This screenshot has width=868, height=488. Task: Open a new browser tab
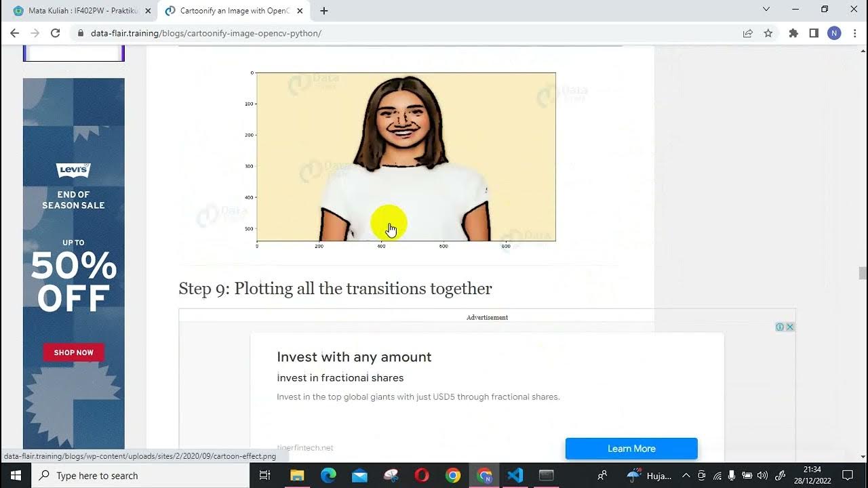[324, 11]
